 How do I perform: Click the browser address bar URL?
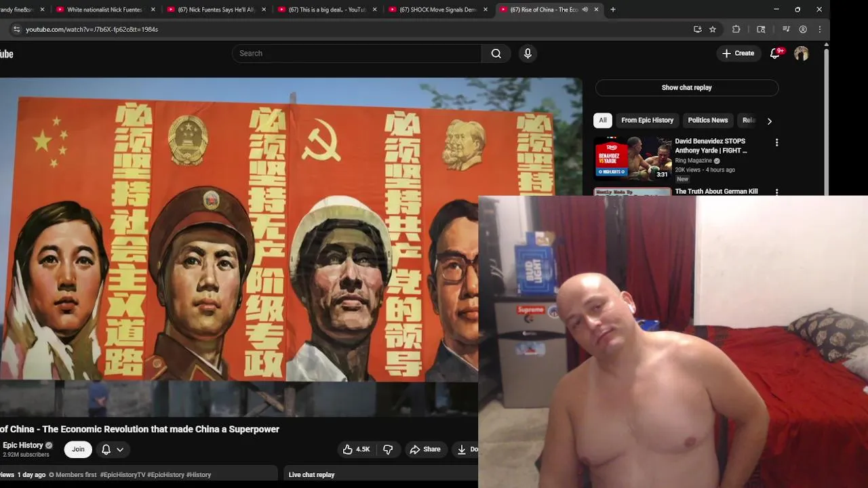pyautogui.click(x=92, y=29)
